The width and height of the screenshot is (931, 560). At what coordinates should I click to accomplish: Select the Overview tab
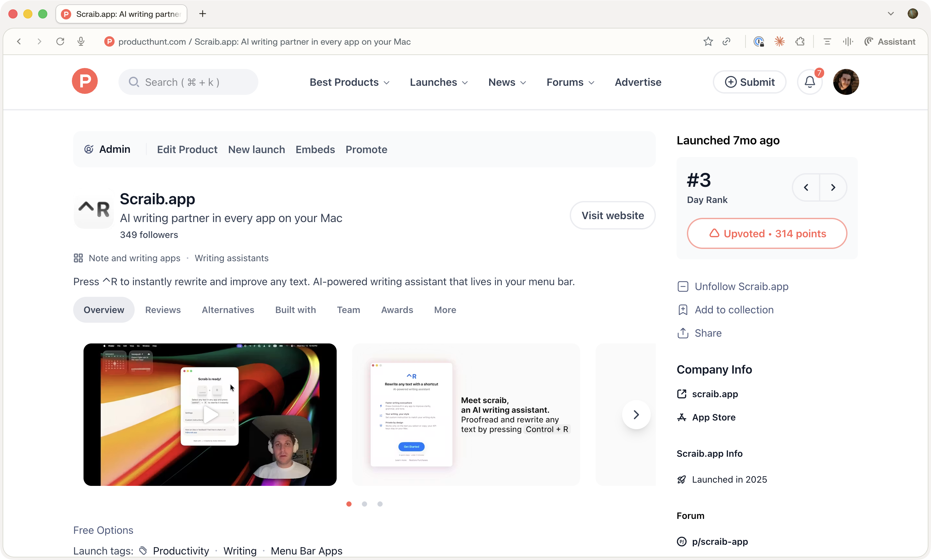[104, 310]
